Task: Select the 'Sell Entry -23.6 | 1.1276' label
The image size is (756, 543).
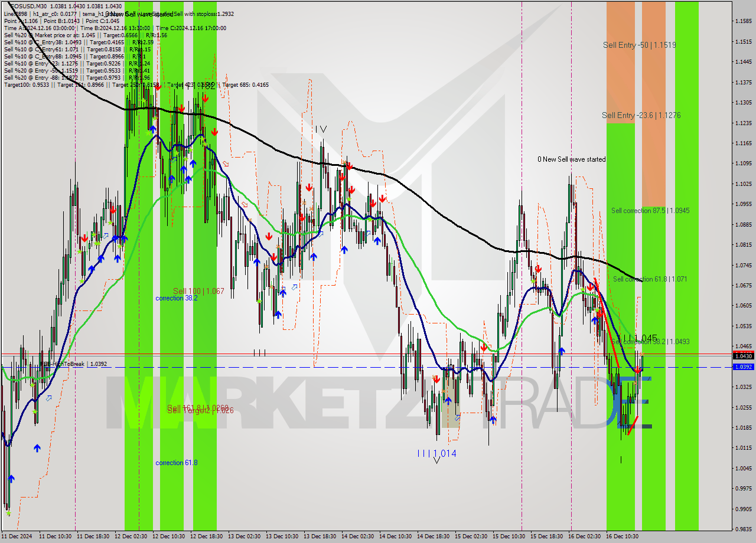Action: 641,115
